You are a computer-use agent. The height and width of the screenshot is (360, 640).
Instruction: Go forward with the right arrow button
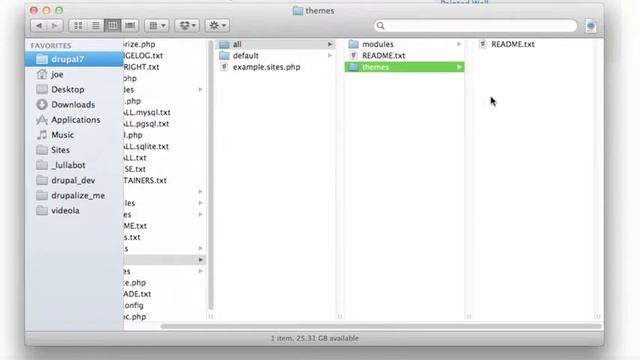pyautogui.click(x=55, y=26)
